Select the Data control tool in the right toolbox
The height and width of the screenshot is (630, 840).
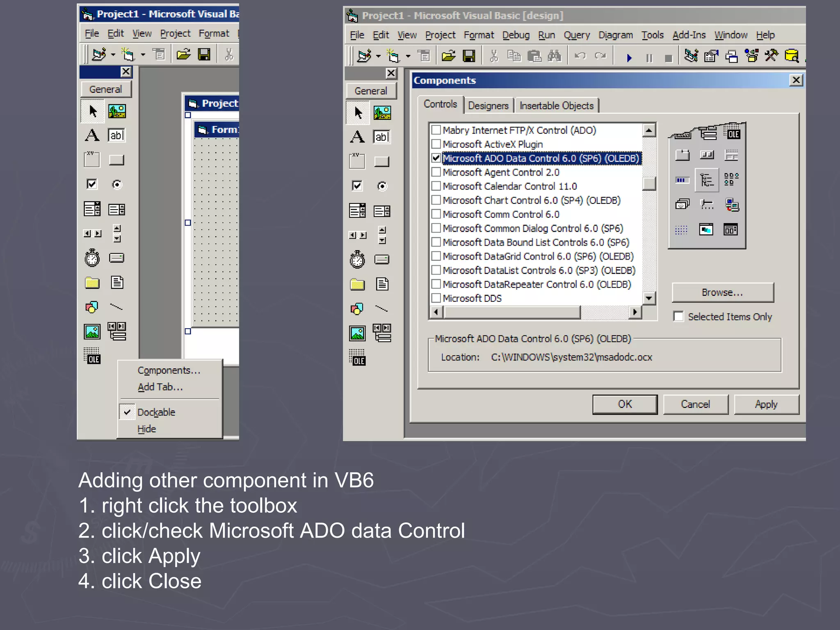382,333
